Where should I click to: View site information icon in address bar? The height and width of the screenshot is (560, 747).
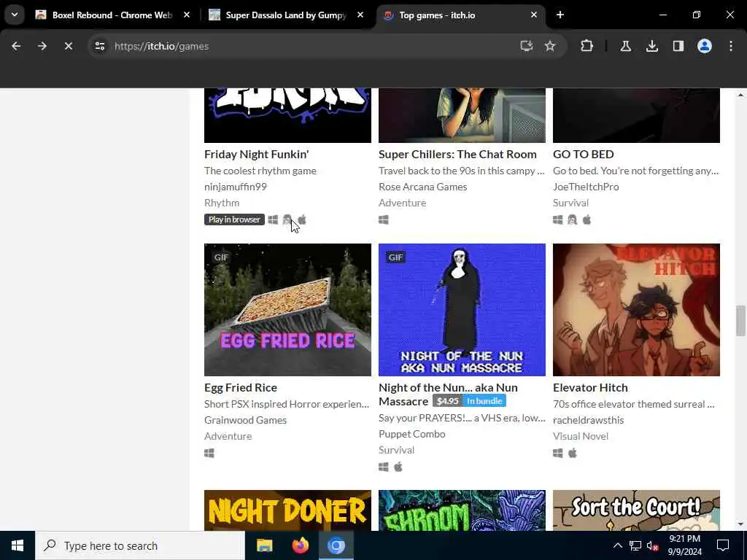(x=99, y=46)
